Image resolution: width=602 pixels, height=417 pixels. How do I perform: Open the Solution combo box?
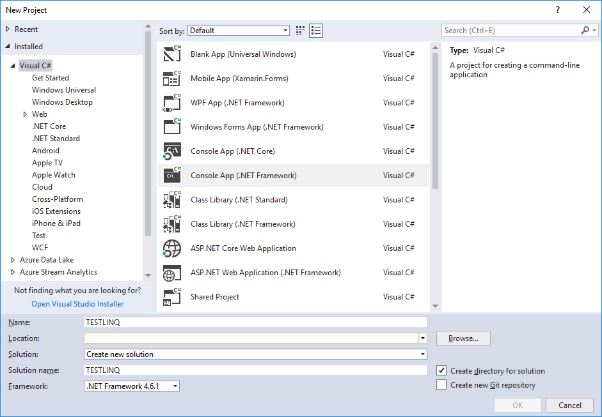click(x=255, y=354)
